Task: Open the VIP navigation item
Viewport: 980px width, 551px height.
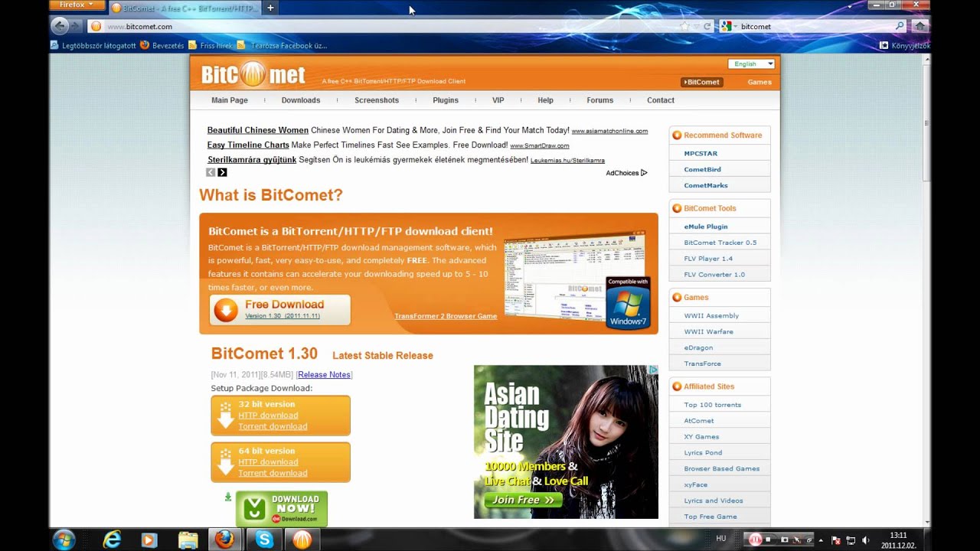Action: point(498,100)
